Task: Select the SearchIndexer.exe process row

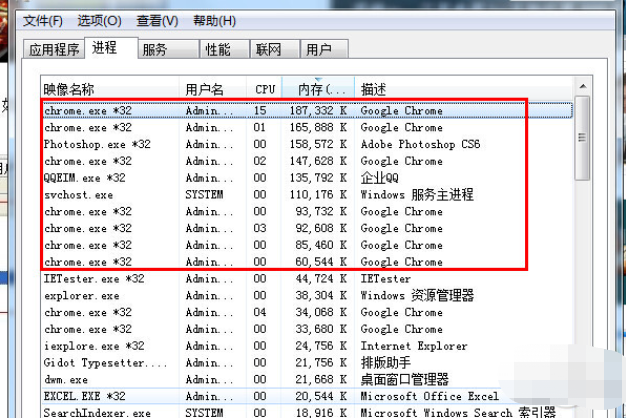Action: click(307, 412)
